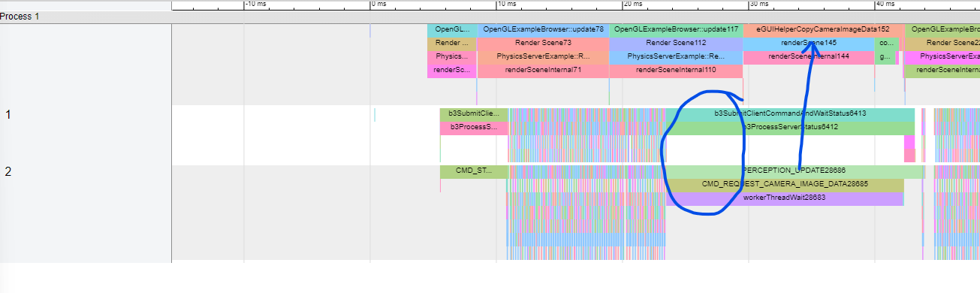Click the 0 ms timeline ruler mark
Screen dimensions: 980x293
[x=379, y=5]
